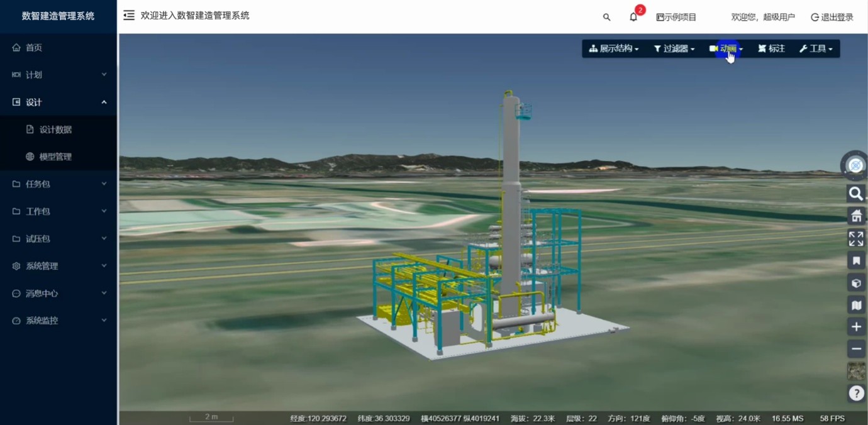Reset view with the home icon

pos(856,216)
